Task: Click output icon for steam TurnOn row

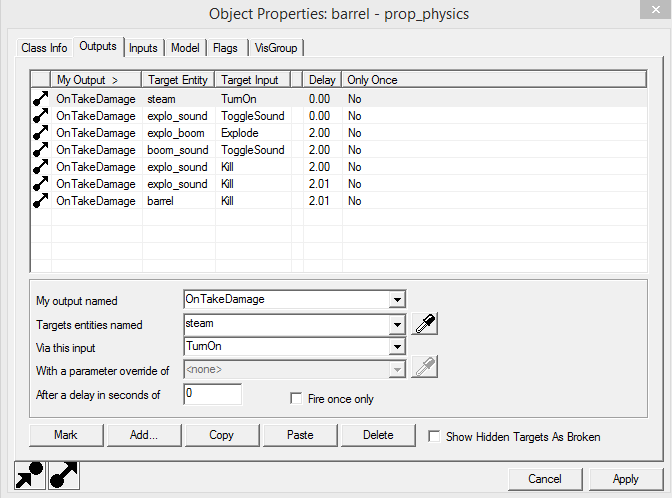Action: pos(40,99)
